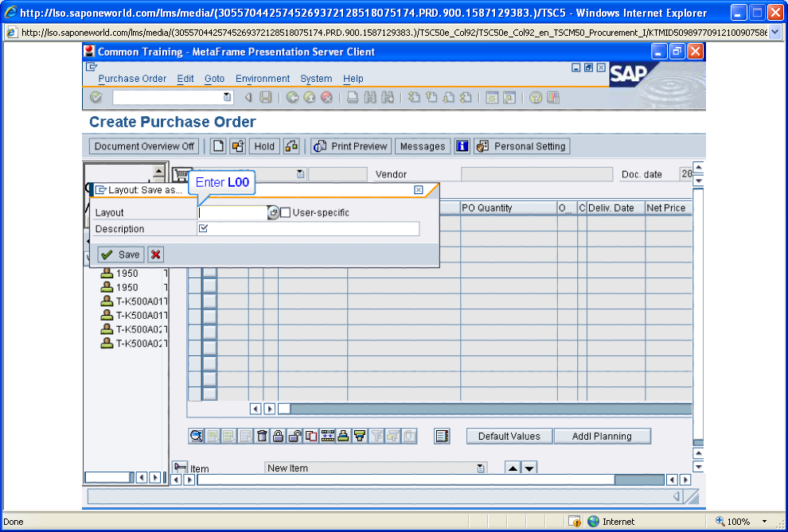This screenshot has width=788, height=532.
Task: Click the item table scroll-right arrow
Action: pyautogui.click(x=270, y=409)
